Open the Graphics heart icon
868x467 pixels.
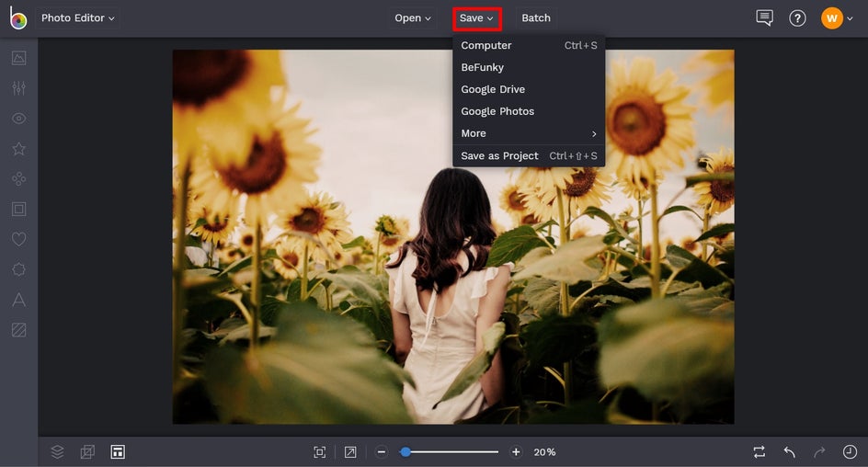[18, 239]
